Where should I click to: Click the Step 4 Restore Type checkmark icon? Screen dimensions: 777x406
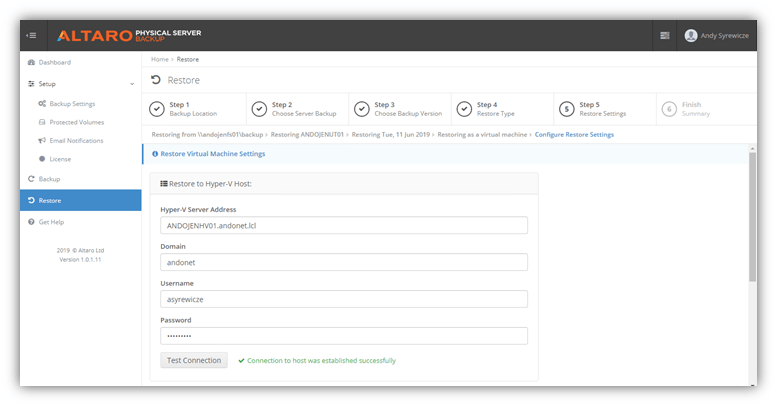point(464,109)
